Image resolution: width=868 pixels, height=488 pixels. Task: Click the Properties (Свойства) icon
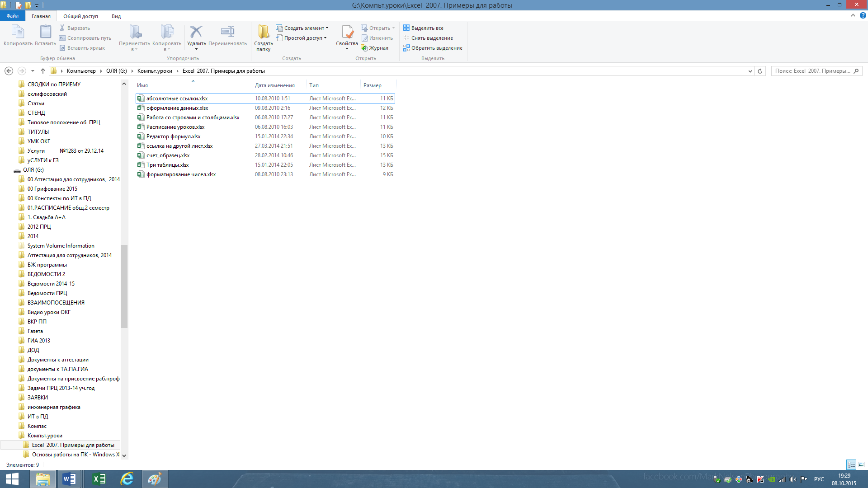[x=347, y=32]
